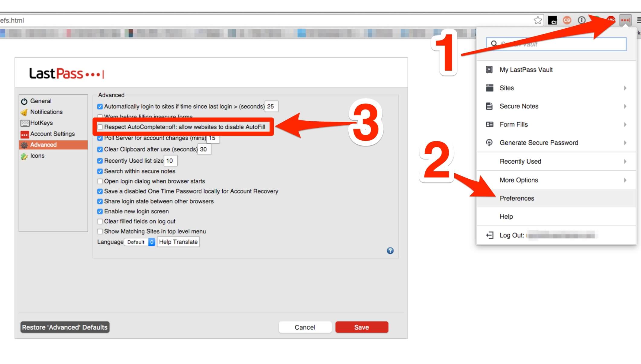Click the blue help question mark icon
This screenshot has width=641, height=364.
390,251
